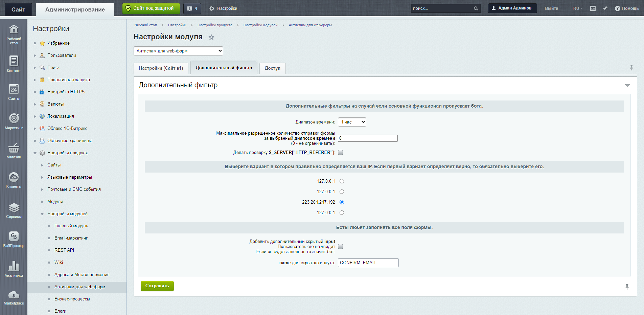Select the second 127.0.0.1 radio option

click(x=342, y=192)
